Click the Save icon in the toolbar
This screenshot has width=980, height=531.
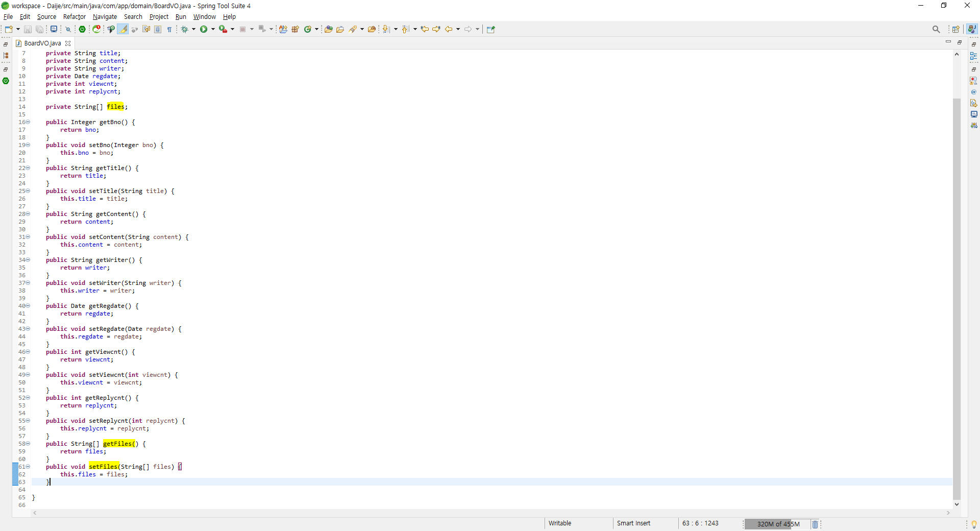28,29
